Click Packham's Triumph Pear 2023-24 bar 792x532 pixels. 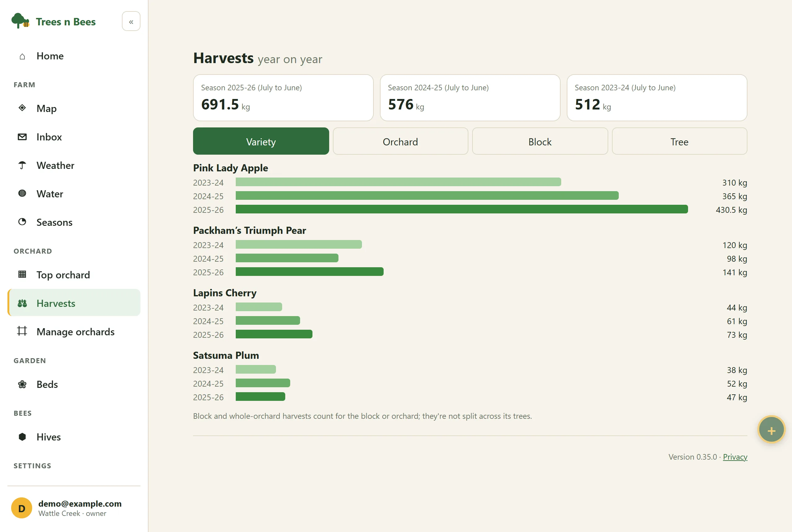point(299,244)
